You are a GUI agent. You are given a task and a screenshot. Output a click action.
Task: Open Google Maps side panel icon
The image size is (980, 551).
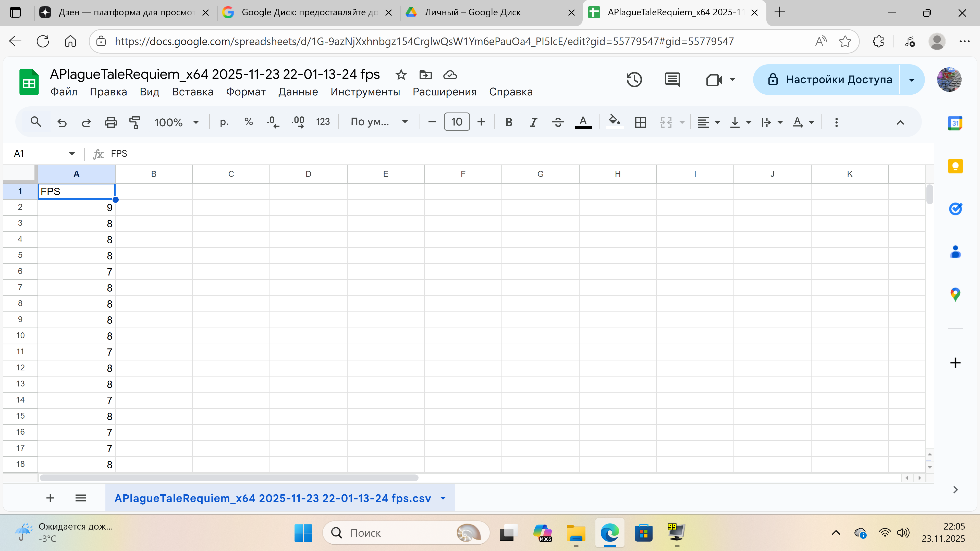(955, 294)
